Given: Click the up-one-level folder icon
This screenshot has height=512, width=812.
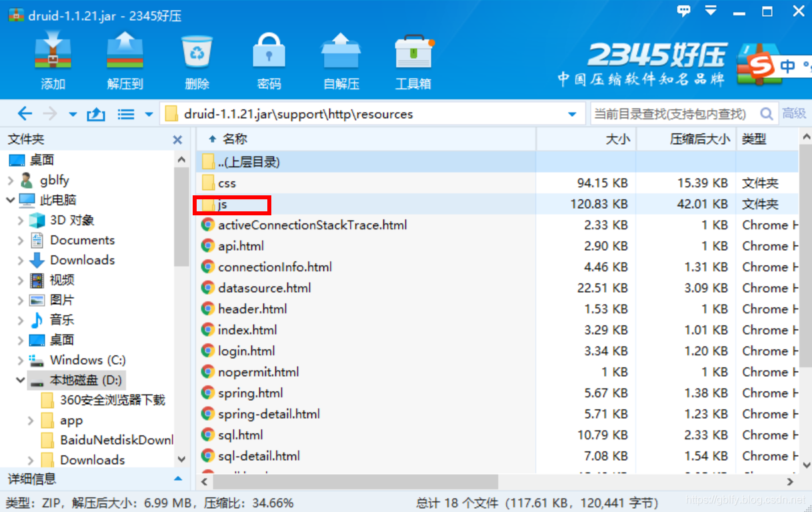Looking at the screenshot, I should (x=96, y=114).
